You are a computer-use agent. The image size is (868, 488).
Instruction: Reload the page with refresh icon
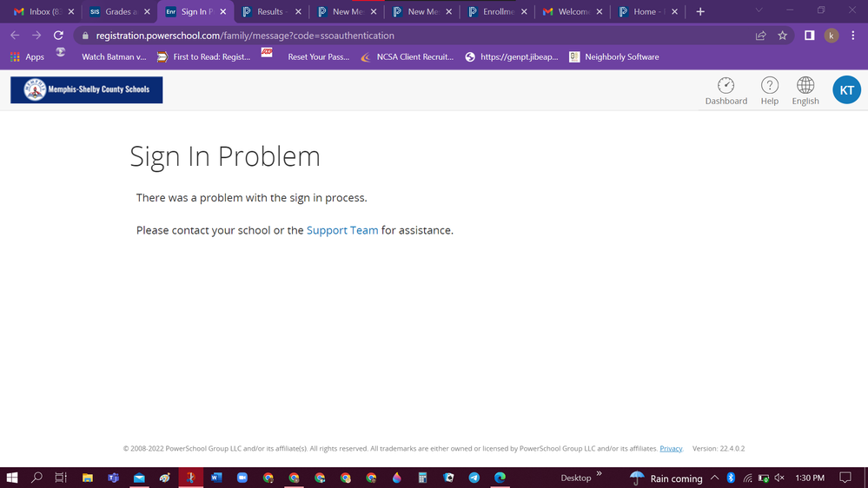(58, 36)
